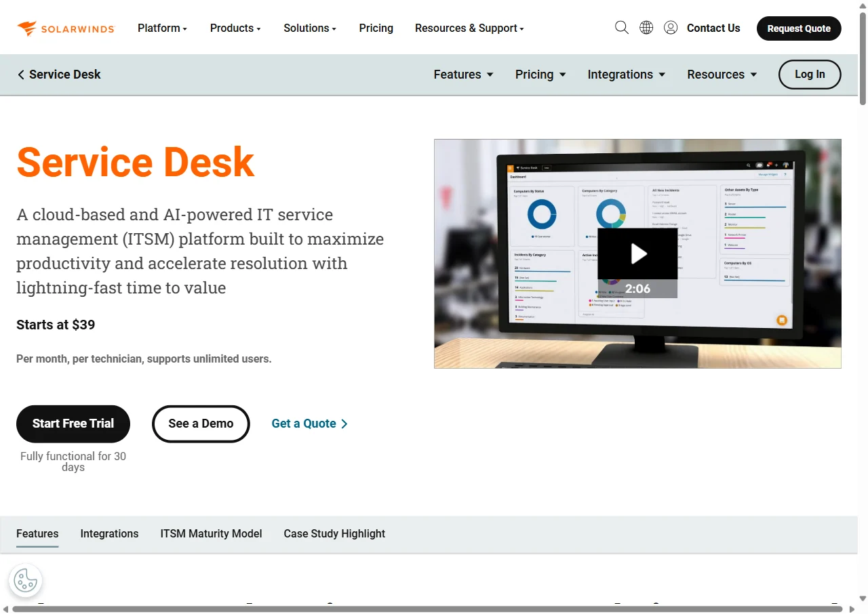The width and height of the screenshot is (868, 614).
Task: Expand the Integrations submenu
Action: (627, 75)
